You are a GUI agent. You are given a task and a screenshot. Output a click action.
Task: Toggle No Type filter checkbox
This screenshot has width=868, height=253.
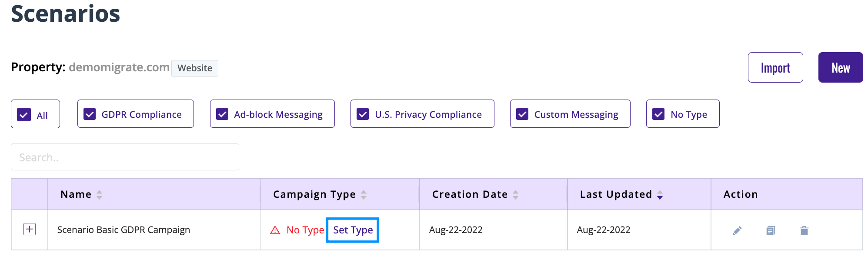pos(658,114)
